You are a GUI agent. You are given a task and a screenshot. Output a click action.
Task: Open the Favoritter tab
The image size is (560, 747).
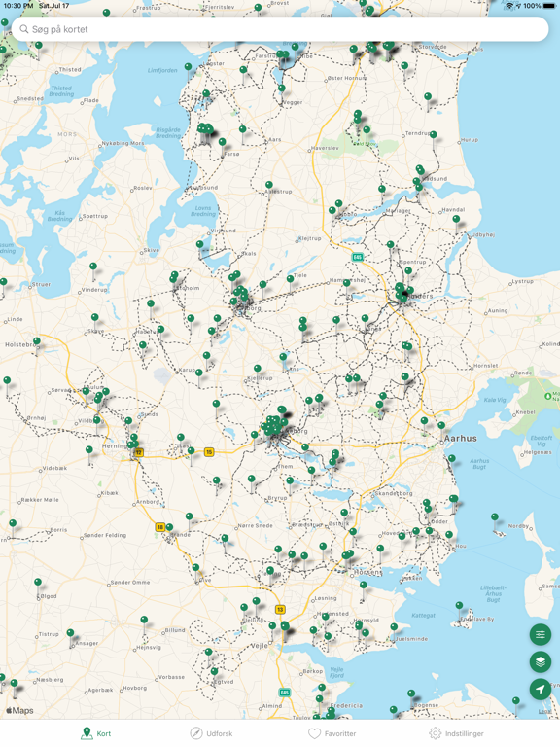coord(332,733)
